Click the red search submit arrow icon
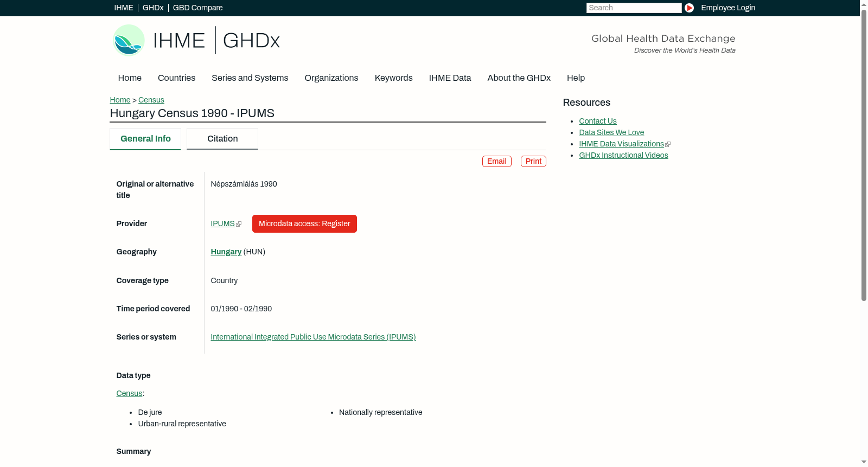868x467 pixels. pos(689,8)
